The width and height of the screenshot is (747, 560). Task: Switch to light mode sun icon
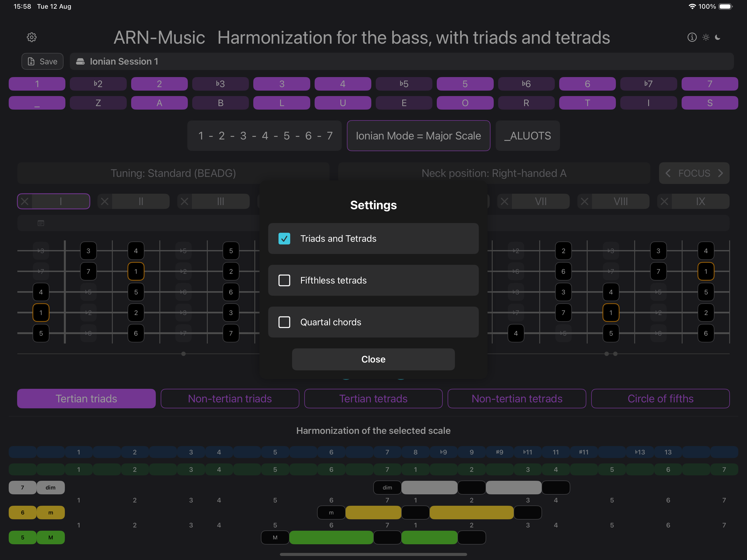click(706, 37)
